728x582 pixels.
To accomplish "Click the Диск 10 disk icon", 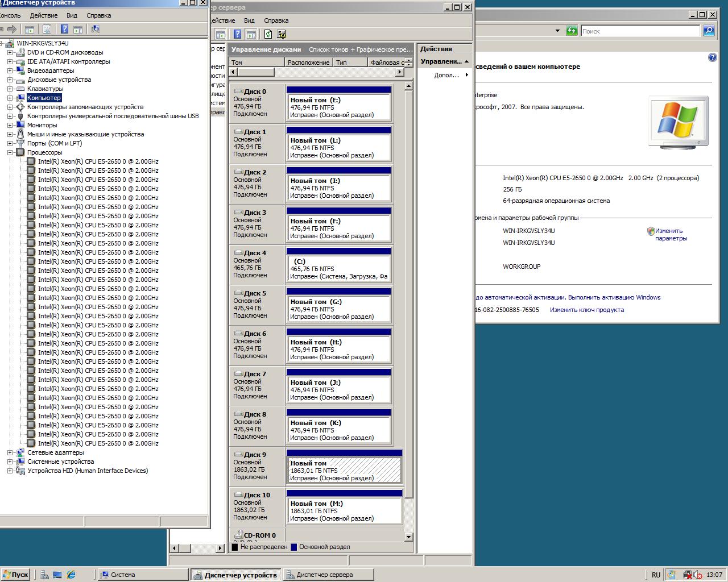I will [x=238, y=494].
